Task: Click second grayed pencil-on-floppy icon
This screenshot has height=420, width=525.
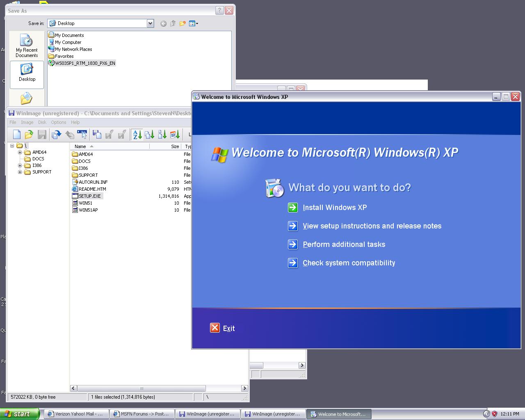Action: tap(122, 134)
